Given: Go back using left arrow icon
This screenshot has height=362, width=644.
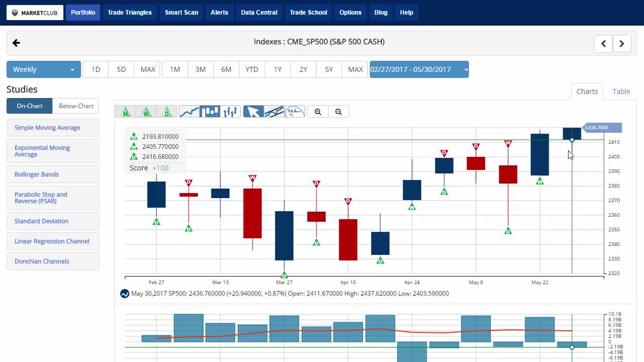Looking at the screenshot, I should click(16, 43).
